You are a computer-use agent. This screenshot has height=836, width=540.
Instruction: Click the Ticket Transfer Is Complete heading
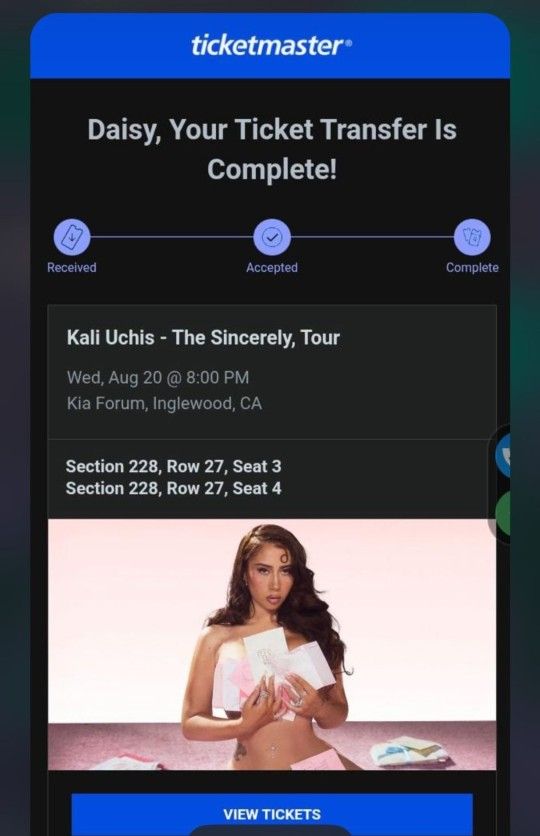tap(272, 149)
